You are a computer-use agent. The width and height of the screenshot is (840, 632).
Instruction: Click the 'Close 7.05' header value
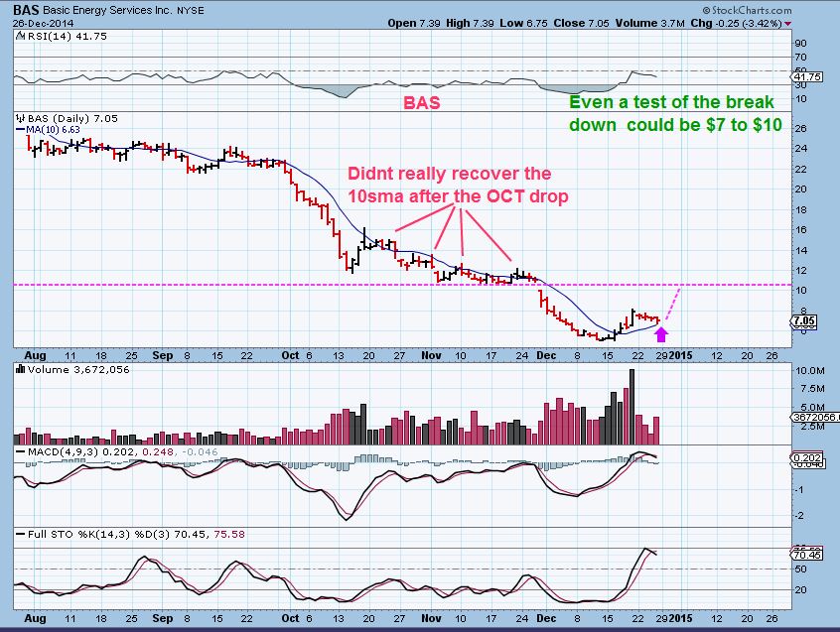coord(581,23)
